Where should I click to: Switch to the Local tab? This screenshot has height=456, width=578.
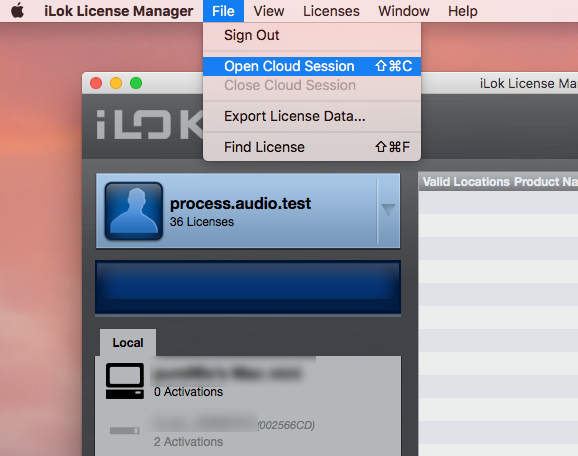coord(128,343)
